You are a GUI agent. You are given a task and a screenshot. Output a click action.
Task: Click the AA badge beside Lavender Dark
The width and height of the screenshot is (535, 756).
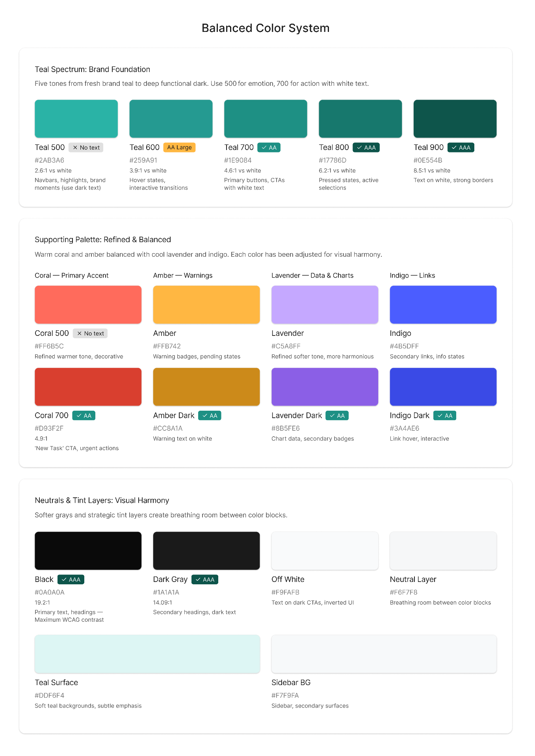(x=337, y=416)
